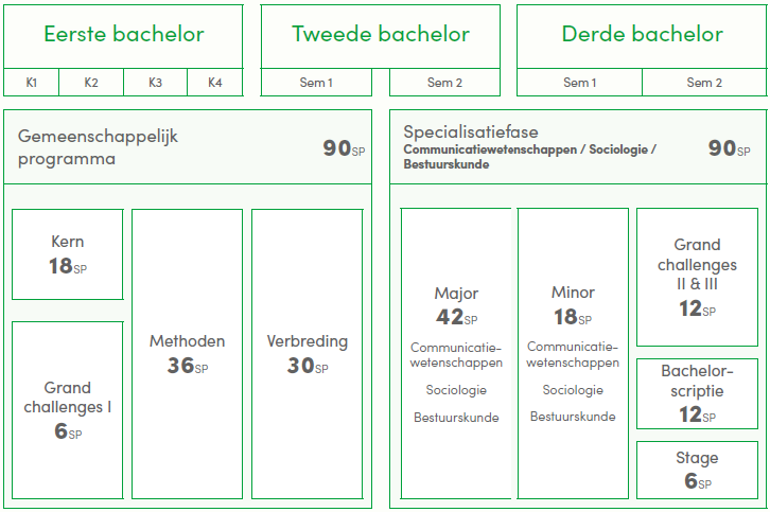Click Sem 2 under Derde bachelor
This screenshot has width=770, height=512.
click(x=704, y=83)
